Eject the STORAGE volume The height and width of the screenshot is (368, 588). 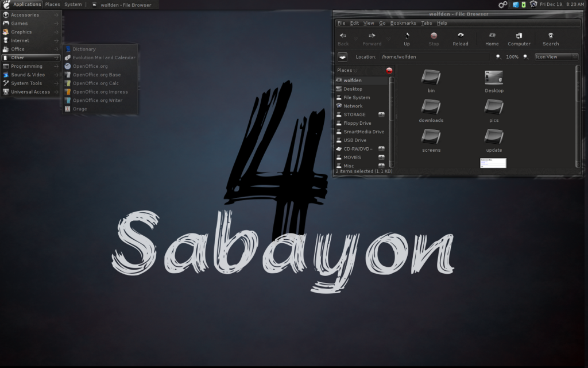(381, 114)
